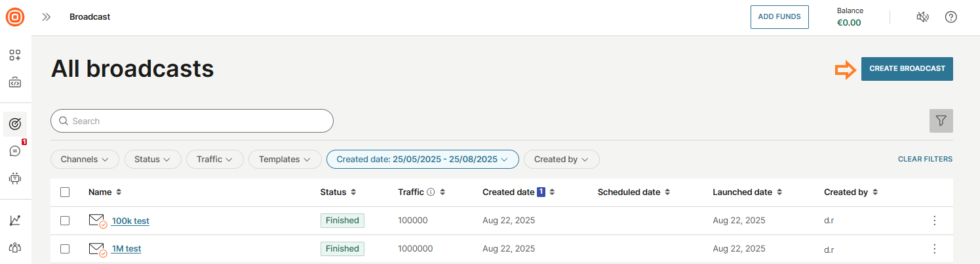
Task: Toggle the muted sound icon
Action: [922, 17]
